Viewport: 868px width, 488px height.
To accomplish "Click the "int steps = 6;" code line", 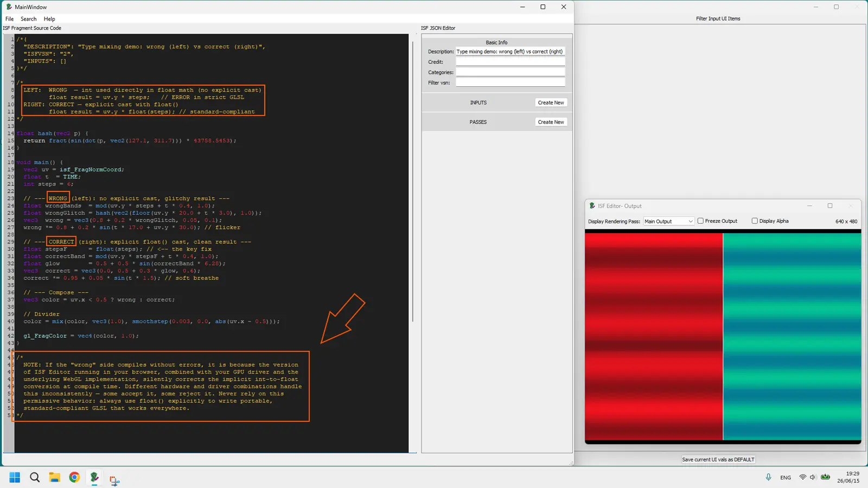I will pyautogui.click(x=48, y=184).
